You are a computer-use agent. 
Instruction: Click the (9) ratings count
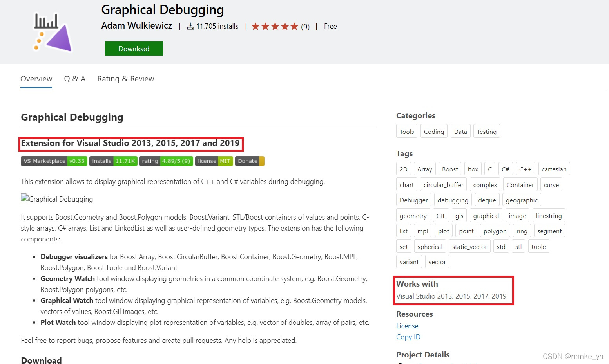coord(305,27)
